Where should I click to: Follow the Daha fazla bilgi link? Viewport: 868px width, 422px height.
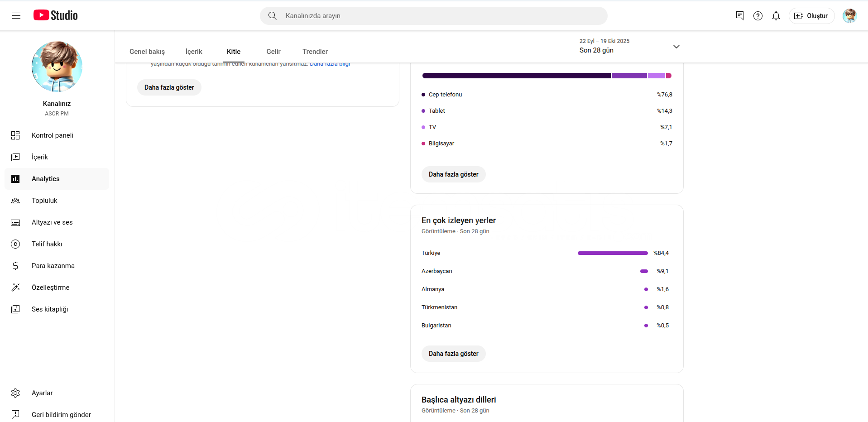pos(330,64)
